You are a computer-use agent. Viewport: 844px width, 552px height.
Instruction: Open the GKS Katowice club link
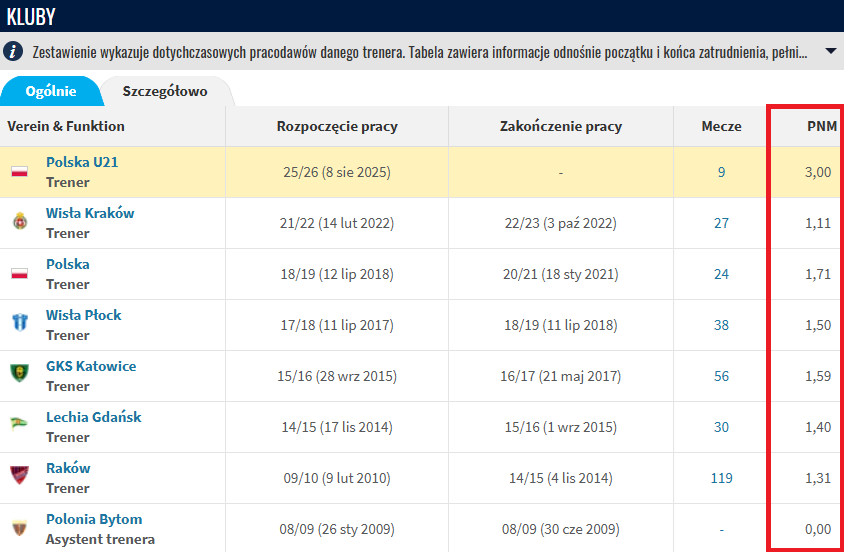pos(91,366)
